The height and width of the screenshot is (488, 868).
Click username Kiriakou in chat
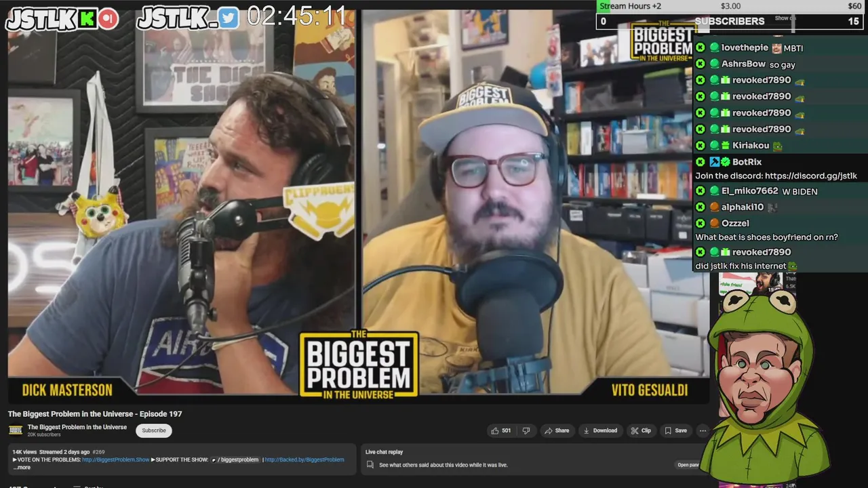pos(751,145)
